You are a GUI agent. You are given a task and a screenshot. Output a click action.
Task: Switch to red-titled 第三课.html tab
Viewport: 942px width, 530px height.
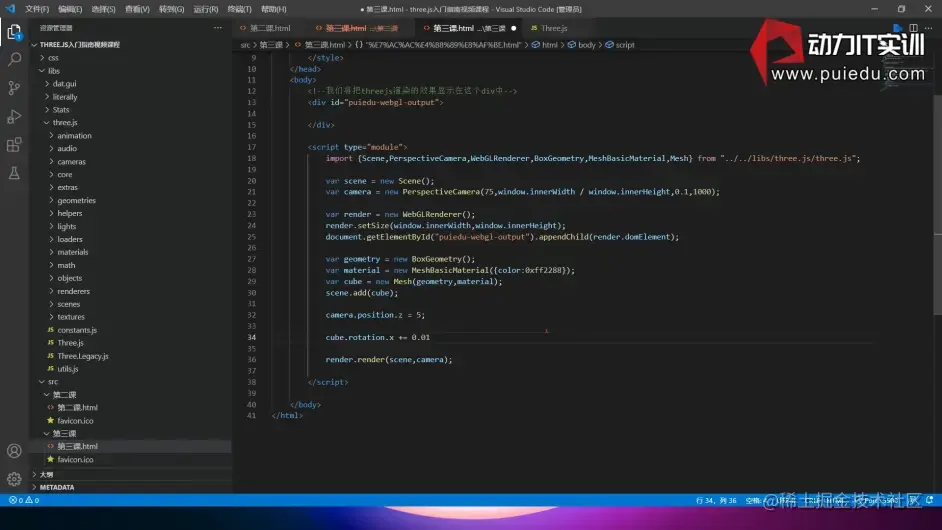pos(361,28)
